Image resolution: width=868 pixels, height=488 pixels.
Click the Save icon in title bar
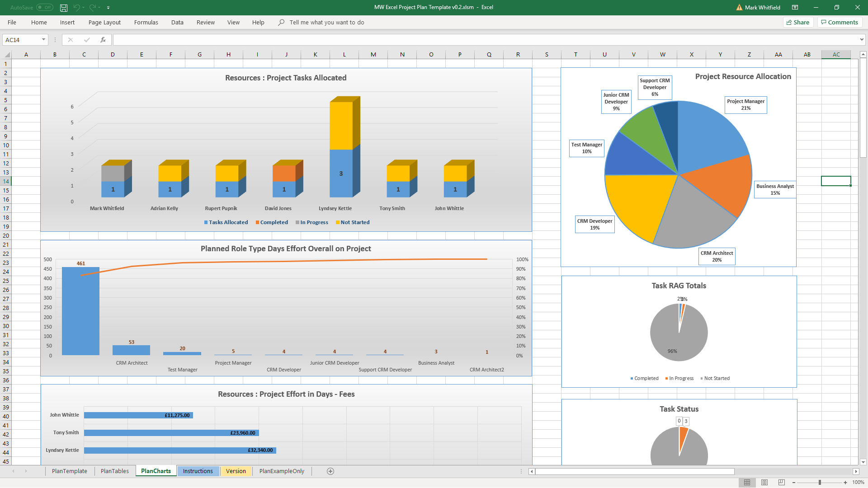[64, 8]
